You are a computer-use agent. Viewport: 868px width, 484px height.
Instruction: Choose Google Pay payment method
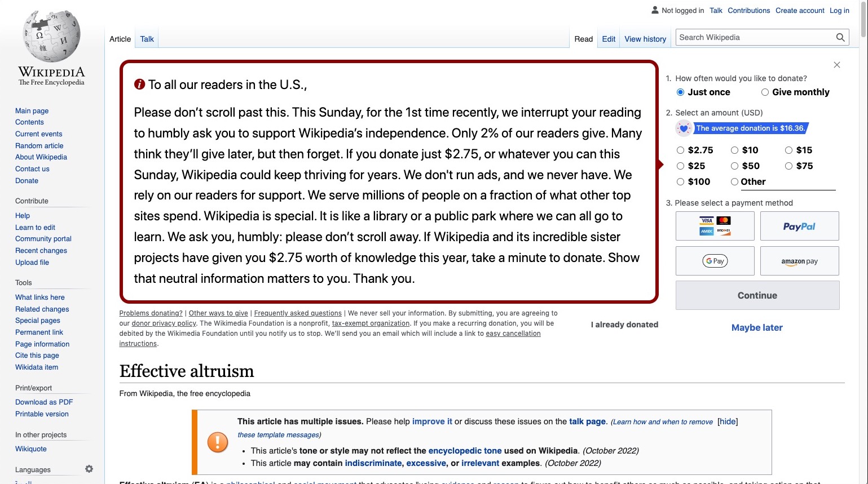click(715, 261)
